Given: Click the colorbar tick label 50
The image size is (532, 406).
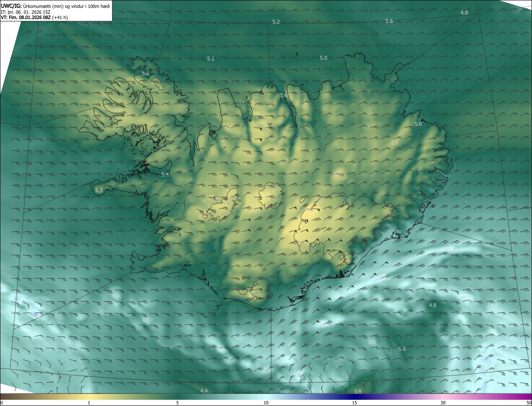Looking at the screenshot, I should 529,403.
